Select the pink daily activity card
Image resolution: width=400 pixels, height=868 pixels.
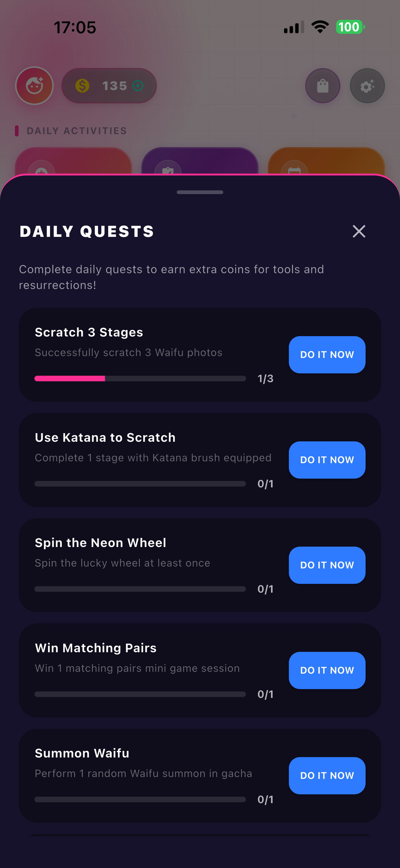click(73, 161)
